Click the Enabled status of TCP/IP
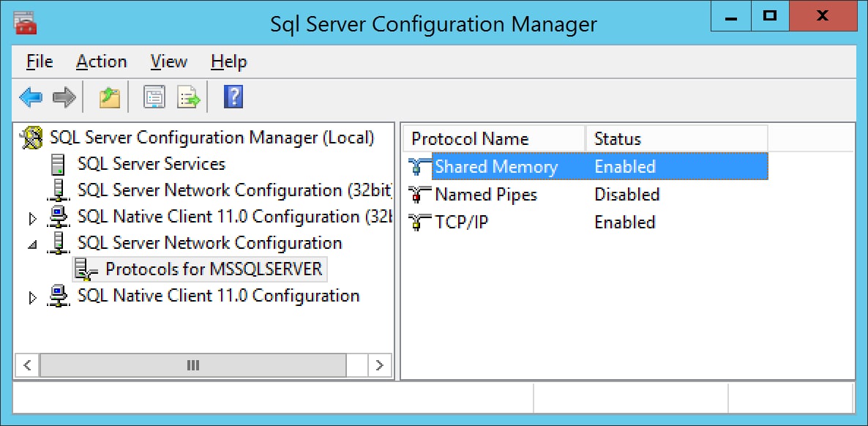Image resolution: width=868 pixels, height=426 pixels. click(x=625, y=222)
